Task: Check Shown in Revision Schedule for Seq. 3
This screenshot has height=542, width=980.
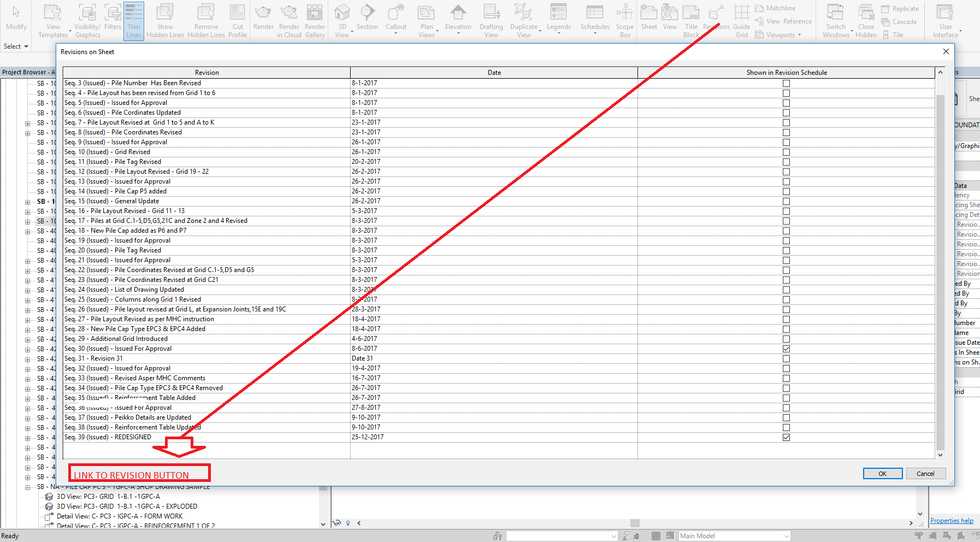Action: [786, 83]
